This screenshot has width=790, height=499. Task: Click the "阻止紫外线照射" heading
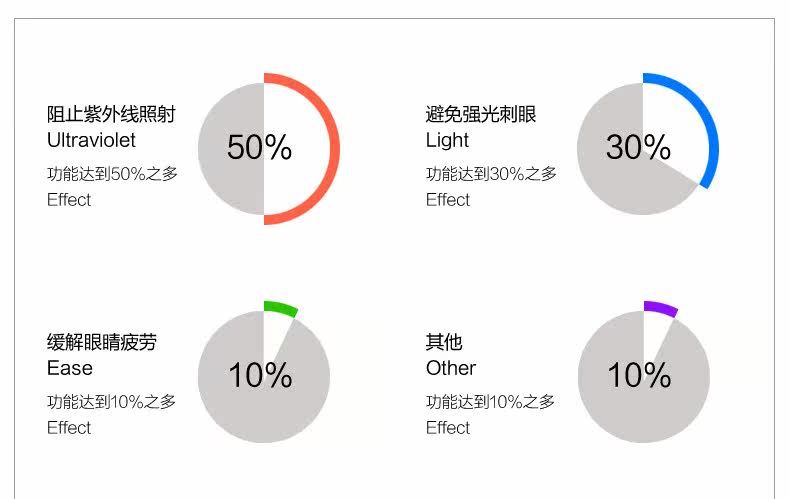(111, 115)
